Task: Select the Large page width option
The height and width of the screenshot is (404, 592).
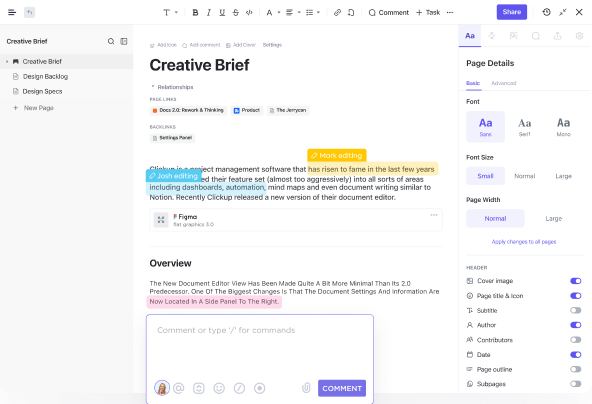Action: [553, 219]
